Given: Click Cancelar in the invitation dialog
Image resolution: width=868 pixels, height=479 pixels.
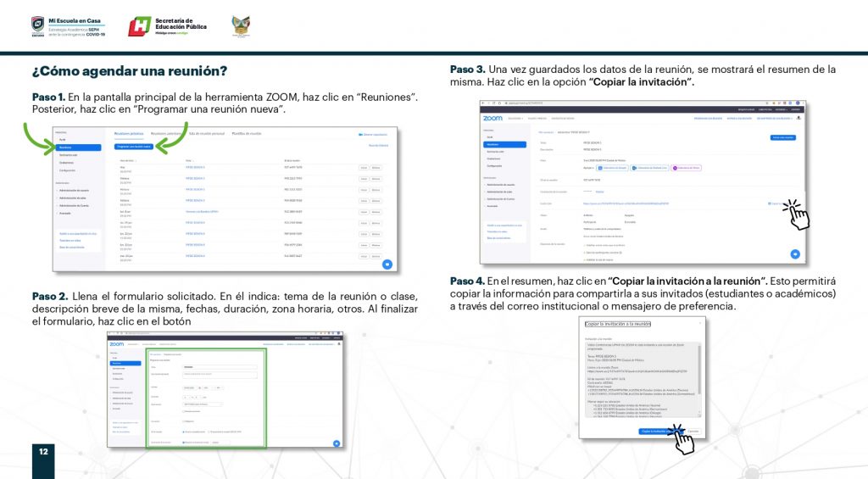Looking at the screenshot, I should pos(693,432).
